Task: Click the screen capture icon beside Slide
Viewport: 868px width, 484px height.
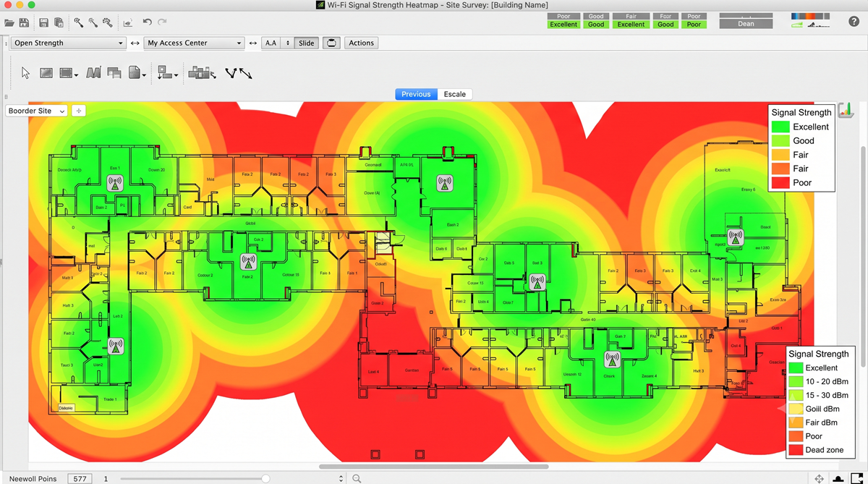Action: tap(331, 43)
